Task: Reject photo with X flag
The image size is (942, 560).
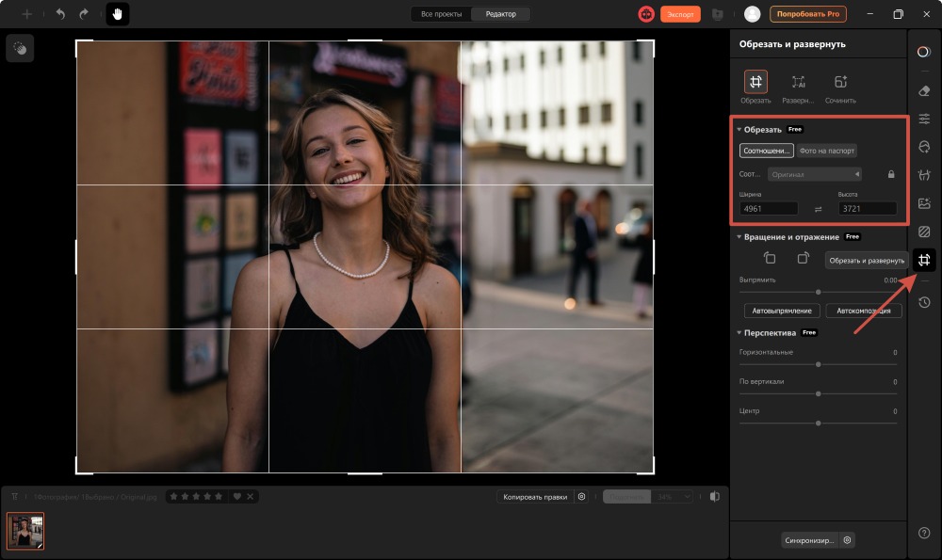Action: coord(250,496)
